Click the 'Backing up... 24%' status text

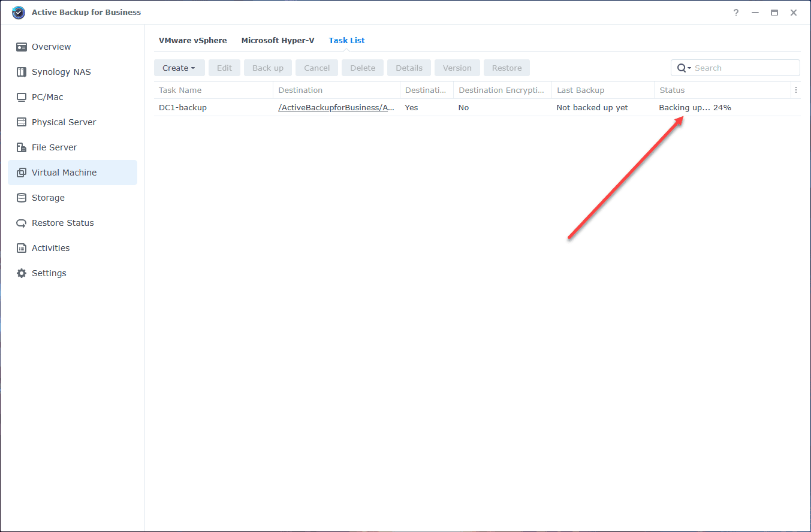695,108
